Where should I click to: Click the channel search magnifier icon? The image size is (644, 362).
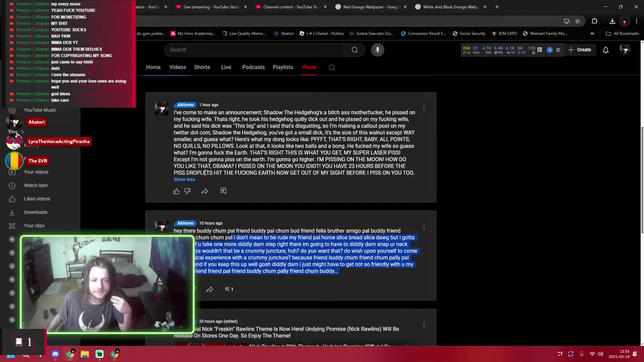tap(332, 67)
